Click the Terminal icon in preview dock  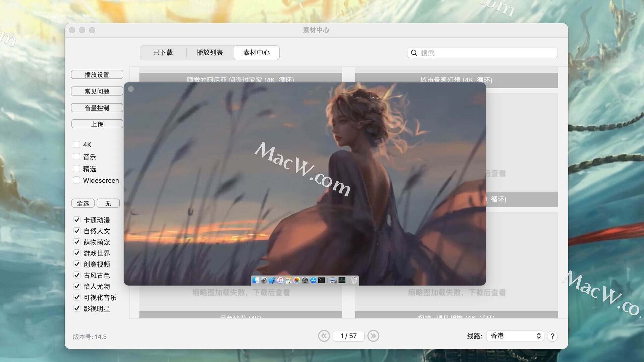tap(322, 280)
